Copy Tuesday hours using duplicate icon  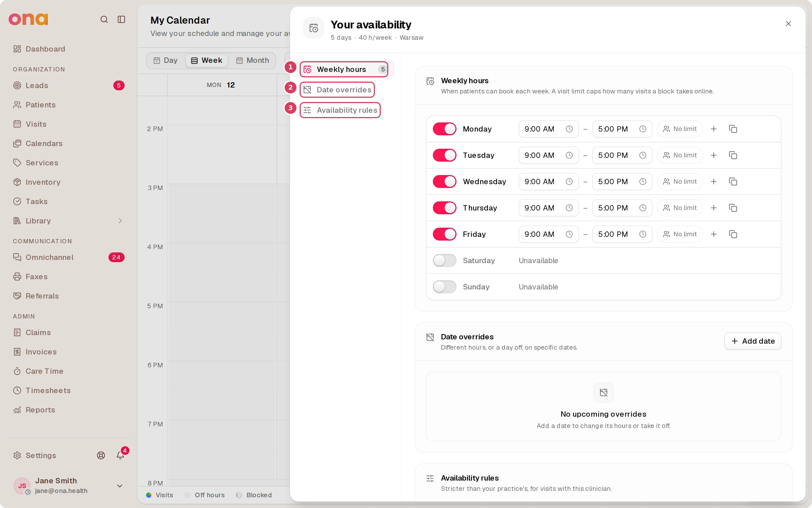tap(733, 155)
